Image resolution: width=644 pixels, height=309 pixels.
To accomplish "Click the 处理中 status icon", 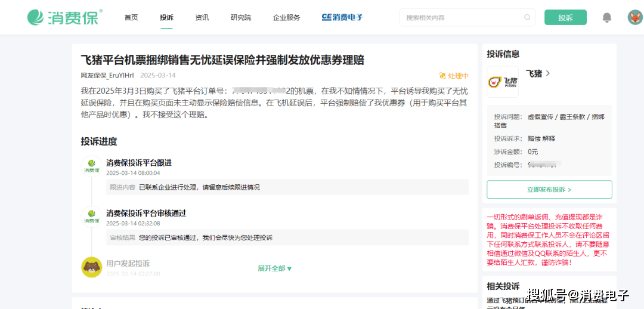I will 442,76.
